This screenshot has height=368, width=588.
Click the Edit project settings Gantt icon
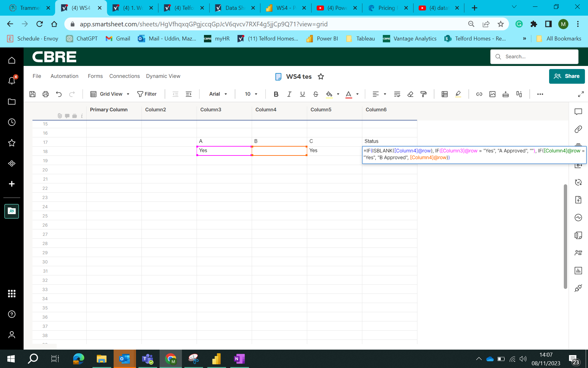pyautogui.click(x=519, y=94)
